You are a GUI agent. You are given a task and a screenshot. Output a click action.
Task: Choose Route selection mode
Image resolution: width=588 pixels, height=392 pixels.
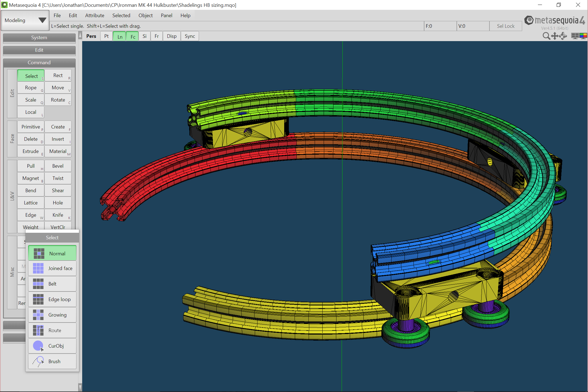(x=52, y=330)
